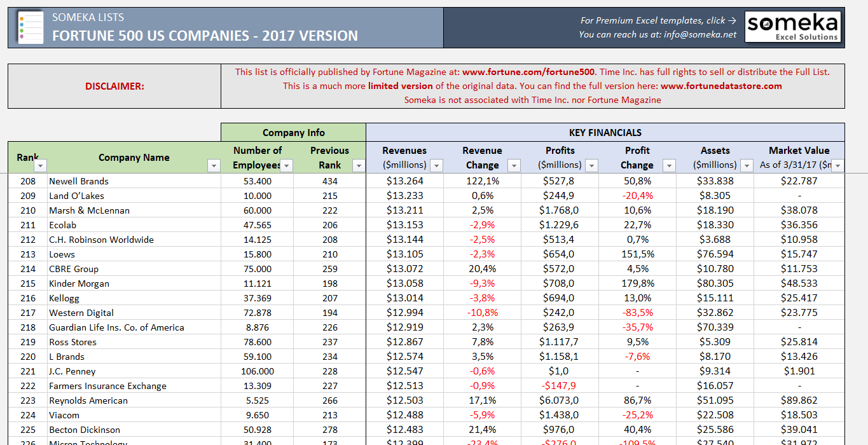Open the Profits ($millions) filter dropdown
The image size is (868, 445).
[591, 165]
